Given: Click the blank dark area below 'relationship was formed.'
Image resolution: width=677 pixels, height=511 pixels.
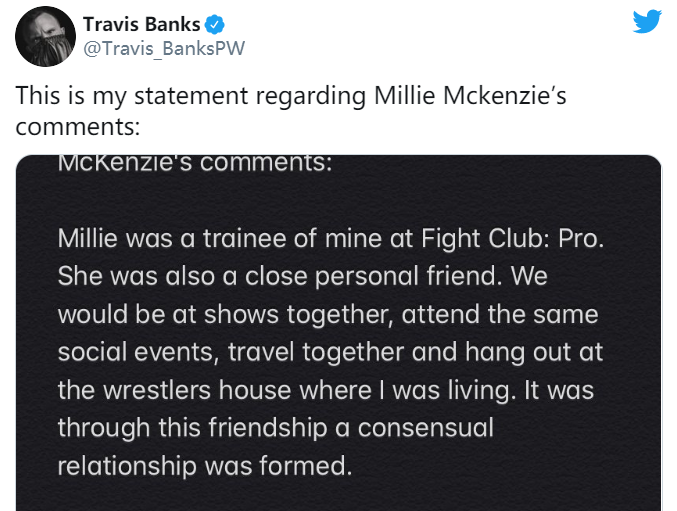Looking at the screenshot, I should [338, 496].
